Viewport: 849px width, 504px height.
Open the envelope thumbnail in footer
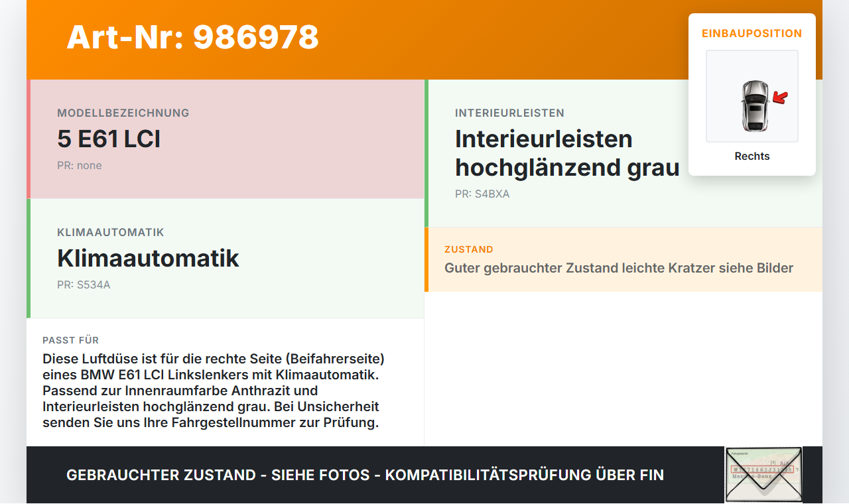tap(763, 475)
